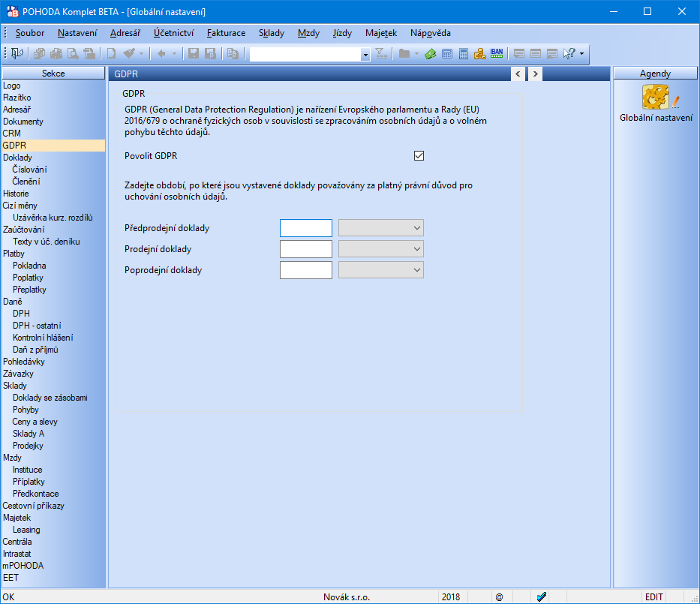Select the CRM section
Image resolution: width=700 pixels, height=604 pixels.
click(11, 134)
